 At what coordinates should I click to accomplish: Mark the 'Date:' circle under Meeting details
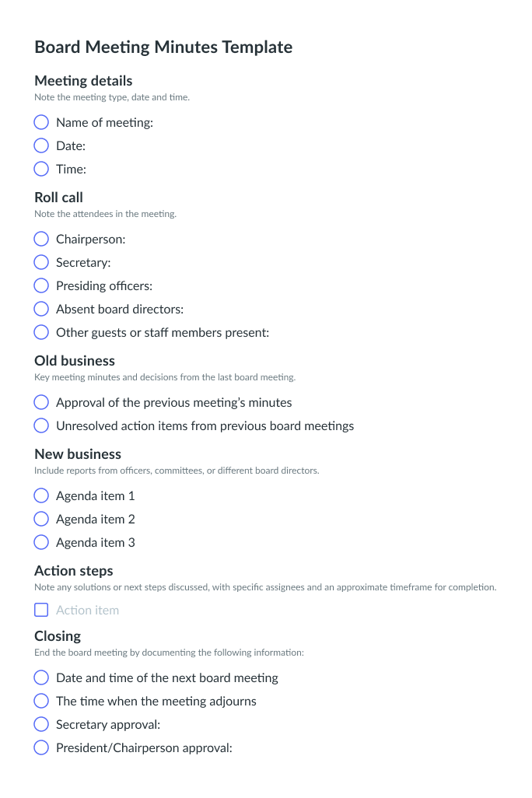point(41,145)
